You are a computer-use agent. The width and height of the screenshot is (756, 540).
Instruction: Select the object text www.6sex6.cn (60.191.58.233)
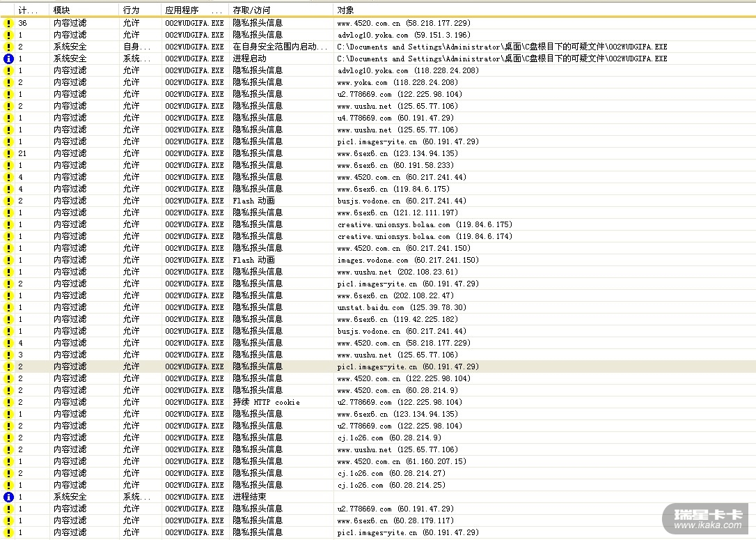pyautogui.click(x=395, y=165)
